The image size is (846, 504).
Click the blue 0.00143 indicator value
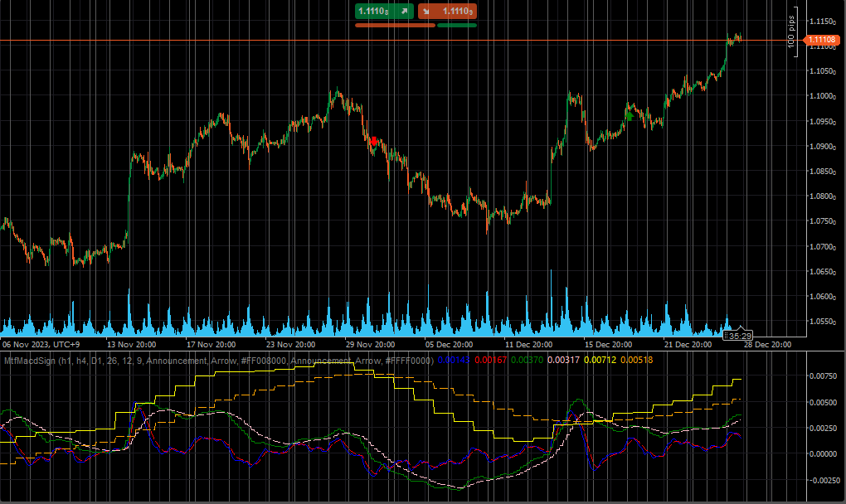point(453,360)
